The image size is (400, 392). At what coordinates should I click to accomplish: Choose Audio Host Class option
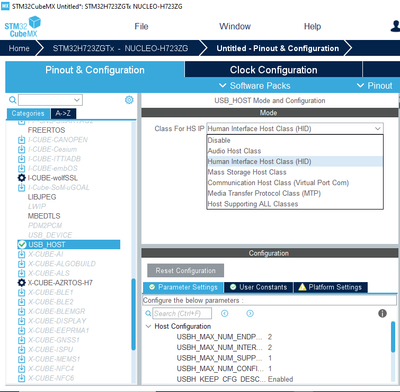coord(295,151)
